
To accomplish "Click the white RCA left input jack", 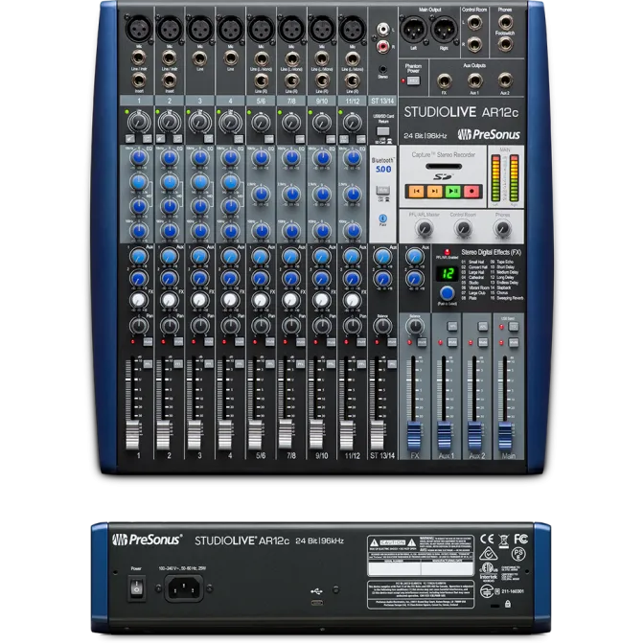I will tap(382, 29).
